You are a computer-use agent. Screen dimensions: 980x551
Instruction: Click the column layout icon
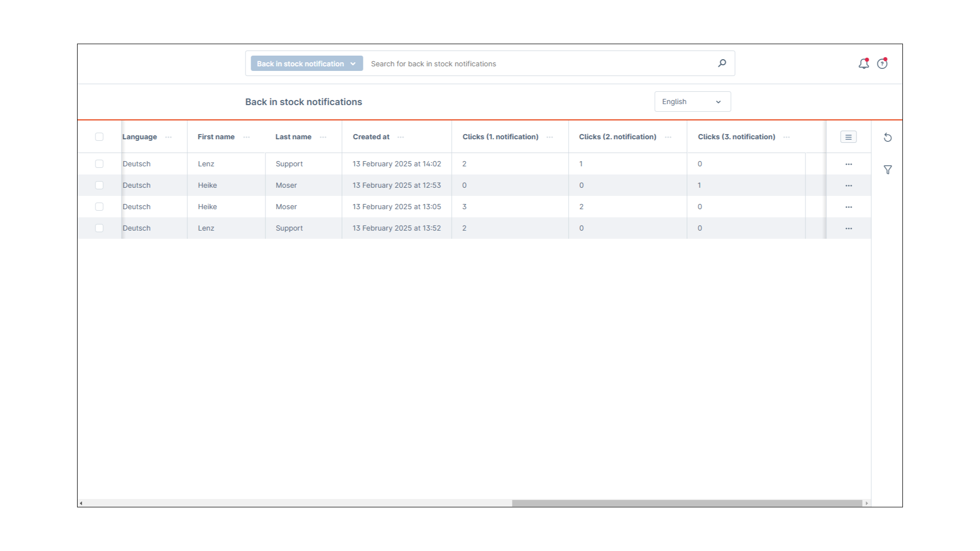(x=848, y=137)
